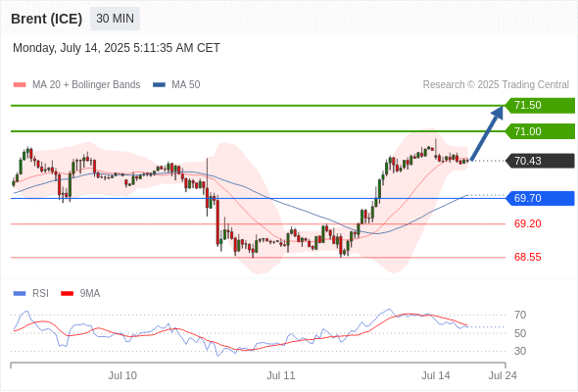The image size is (578, 392).
Task: Click the Research © 2025 Trading Central credit
Action: click(x=496, y=85)
